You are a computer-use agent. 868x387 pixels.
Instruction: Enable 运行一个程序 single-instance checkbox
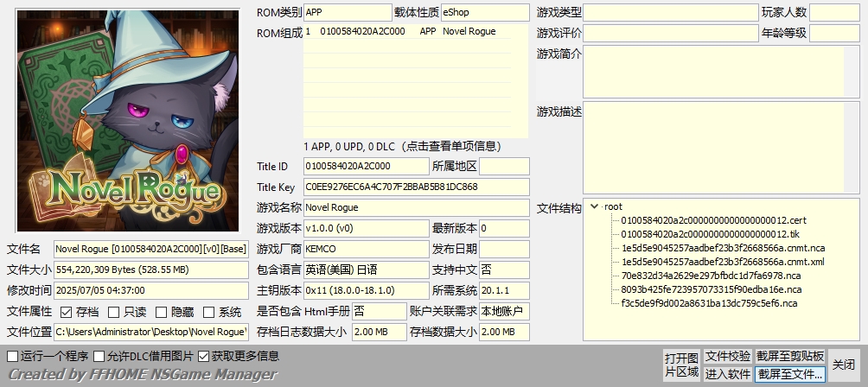(x=12, y=356)
